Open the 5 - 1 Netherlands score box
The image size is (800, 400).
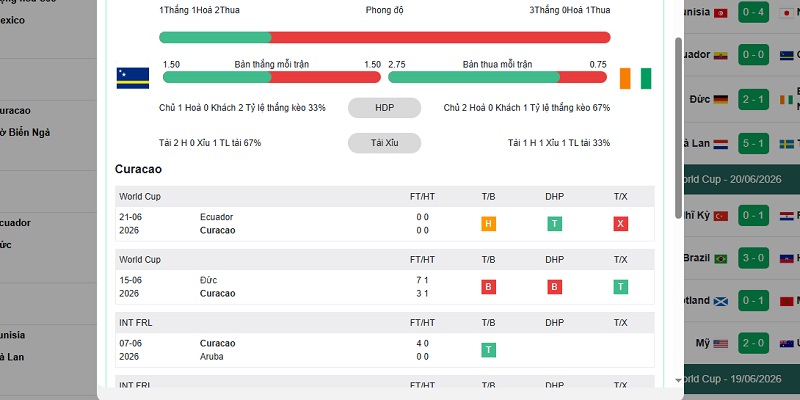(753, 143)
